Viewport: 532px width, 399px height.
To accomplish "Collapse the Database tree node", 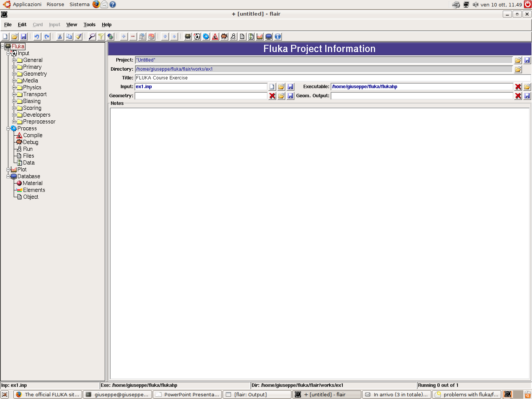I will (x=8, y=176).
